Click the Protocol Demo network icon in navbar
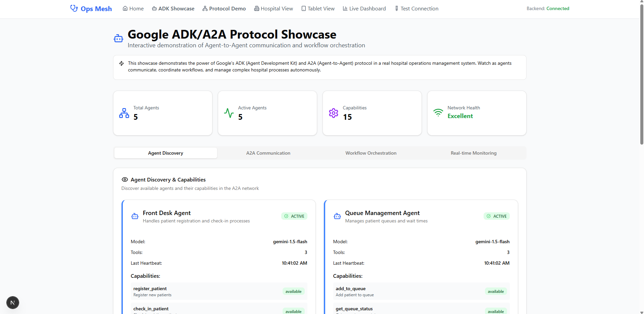 pos(205,8)
